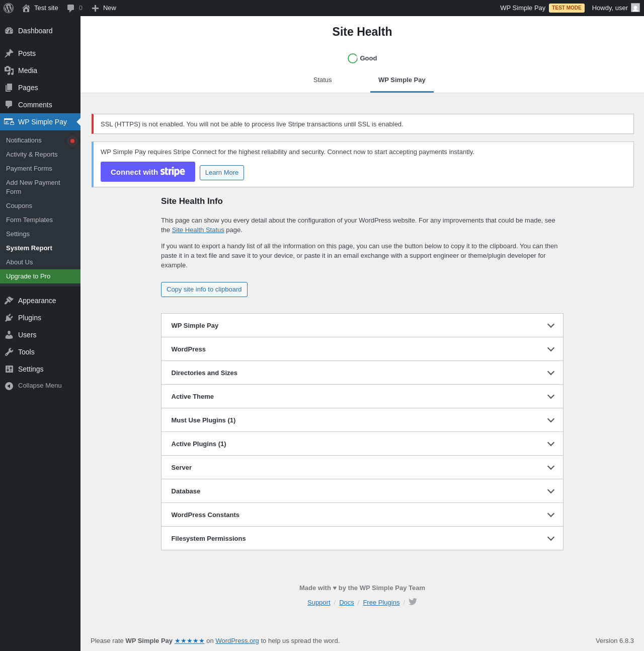644x651 pixels.
Task: Expand the WP Simple Pay accordion section
Action: [362, 325]
